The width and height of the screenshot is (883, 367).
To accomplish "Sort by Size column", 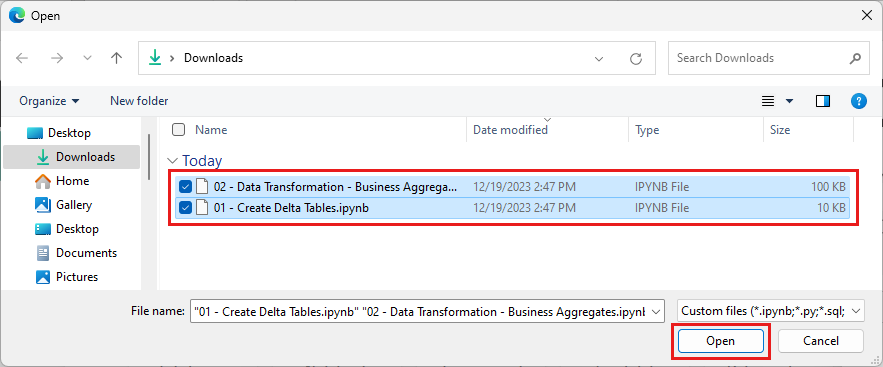I will (780, 130).
